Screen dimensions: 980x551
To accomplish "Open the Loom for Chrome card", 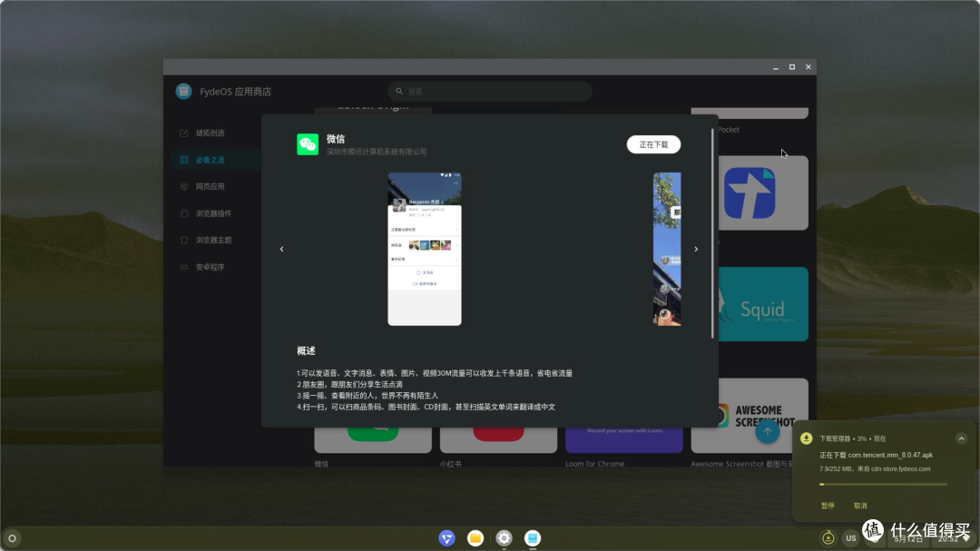I will click(623, 439).
